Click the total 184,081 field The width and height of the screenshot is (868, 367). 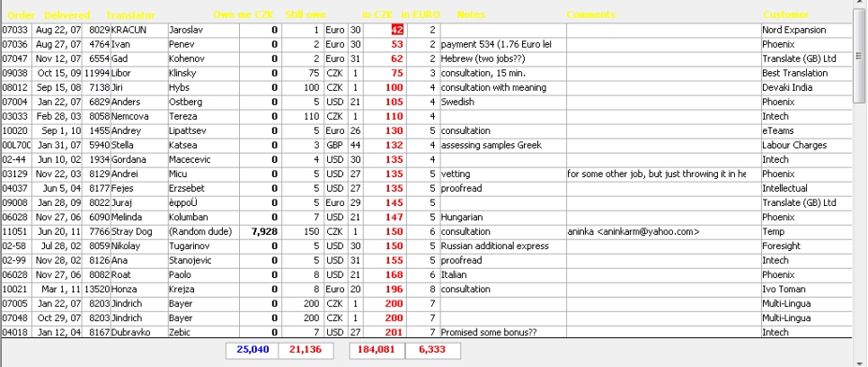click(x=377, y=350)
